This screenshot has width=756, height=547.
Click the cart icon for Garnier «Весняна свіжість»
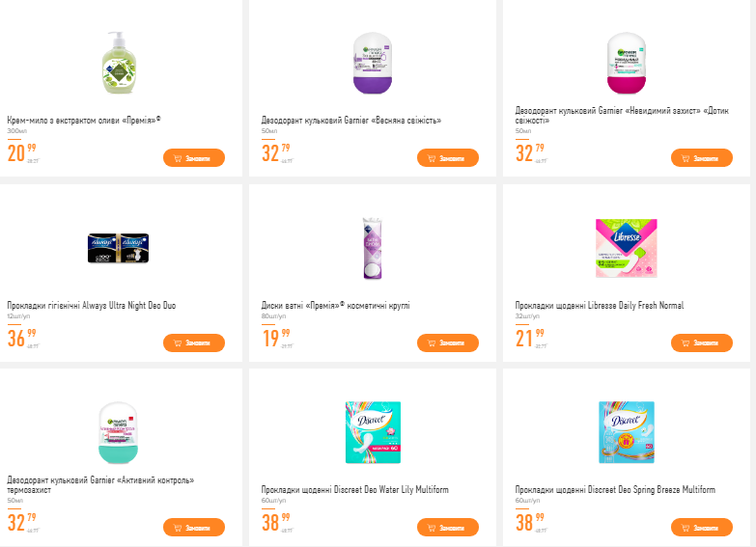pos(432,158)
